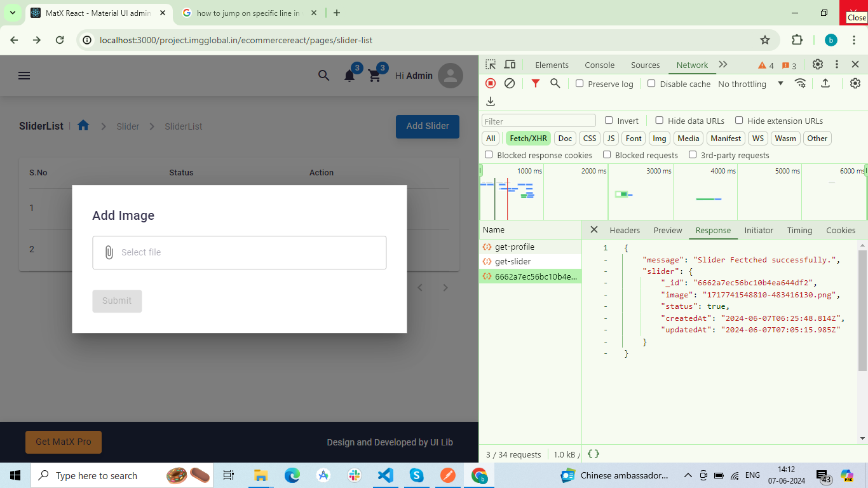Screen dimensions: 868x488
Task: Open DevTools settings gear
Action: tap(818, 65)
